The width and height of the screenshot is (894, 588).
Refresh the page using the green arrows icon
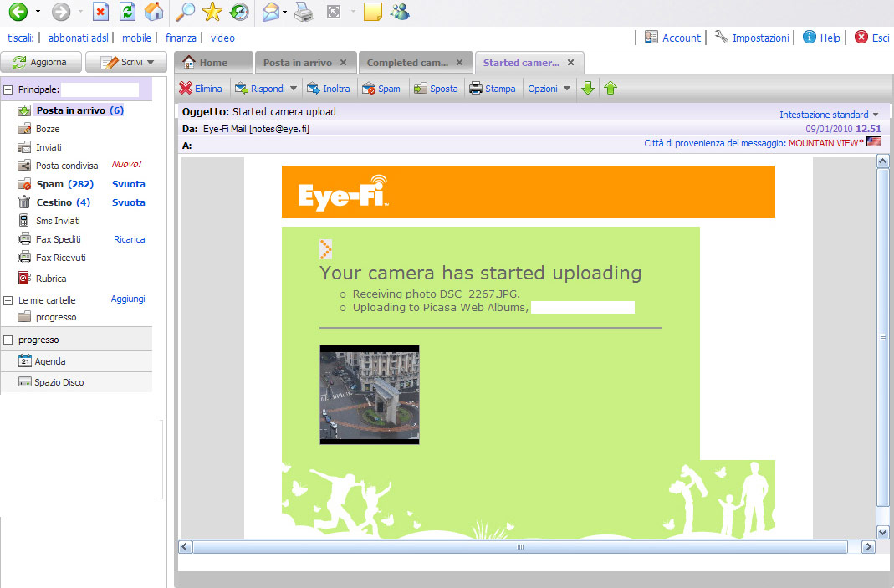coord(128,12)
